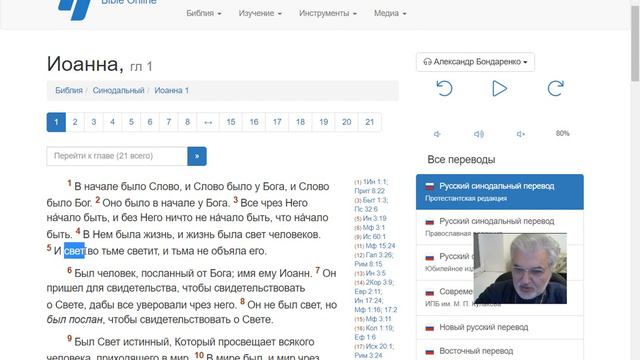
Task: Open cross-reference Евр 2:11
Action: click(368, 291)
